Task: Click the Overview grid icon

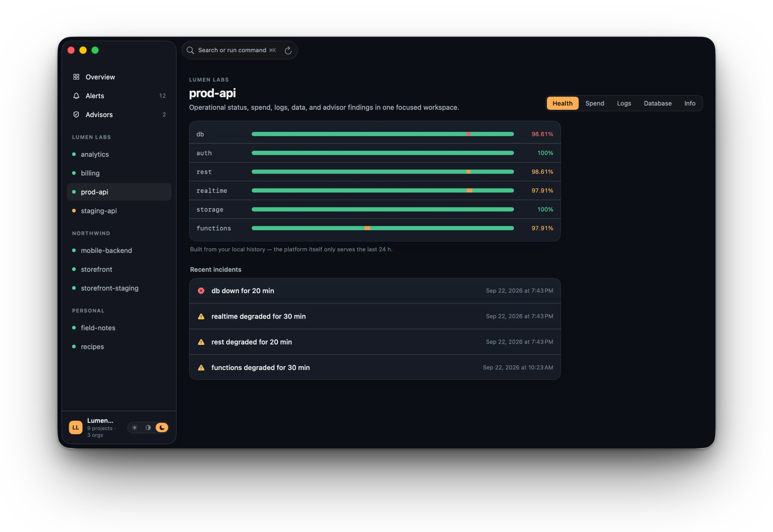Action: click(x=76, y=77)
